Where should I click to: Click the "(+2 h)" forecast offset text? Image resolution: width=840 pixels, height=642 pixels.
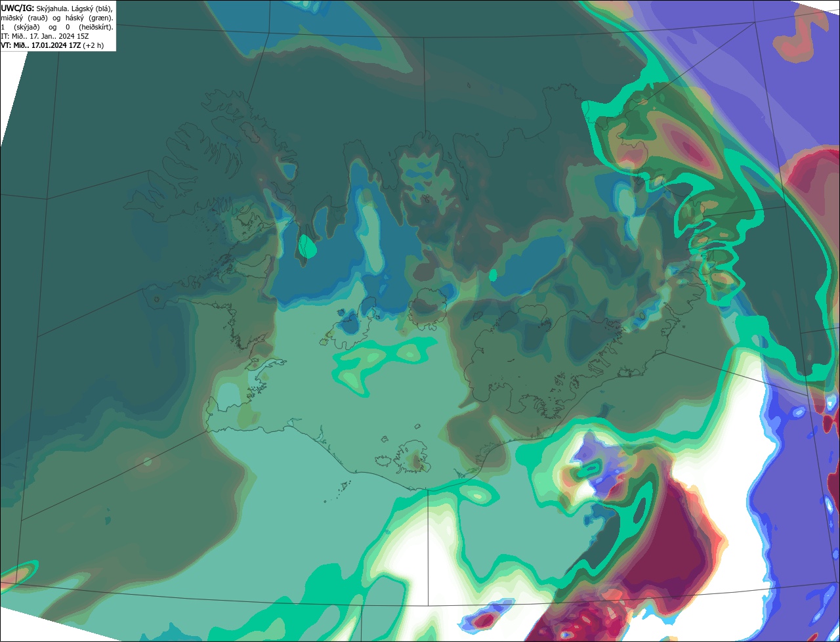coord(93,45)
